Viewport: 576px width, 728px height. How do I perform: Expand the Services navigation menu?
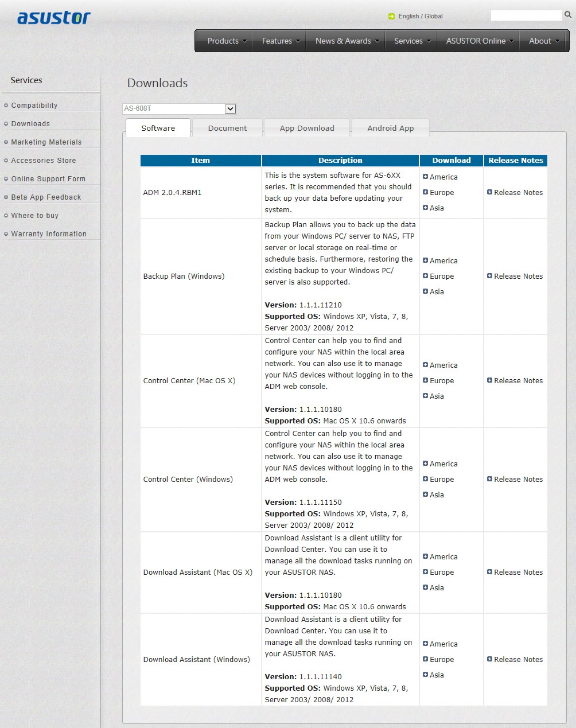412,41
